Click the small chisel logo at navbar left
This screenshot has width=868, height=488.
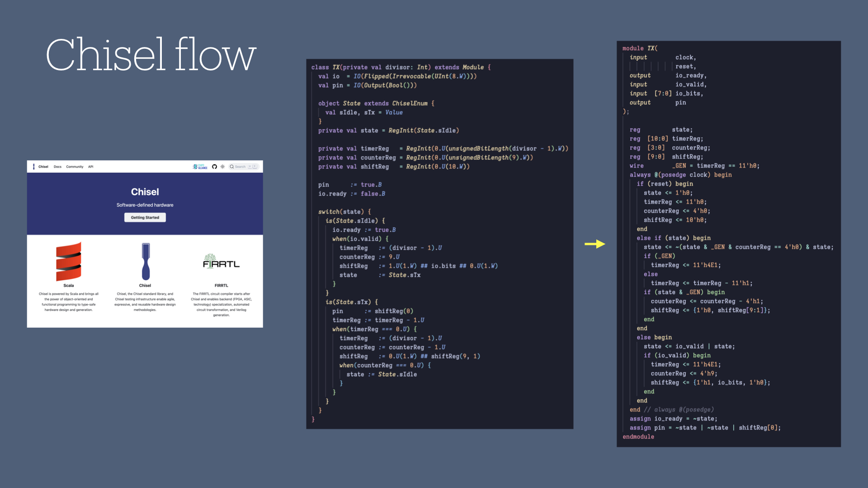click(x=34, y=166)
